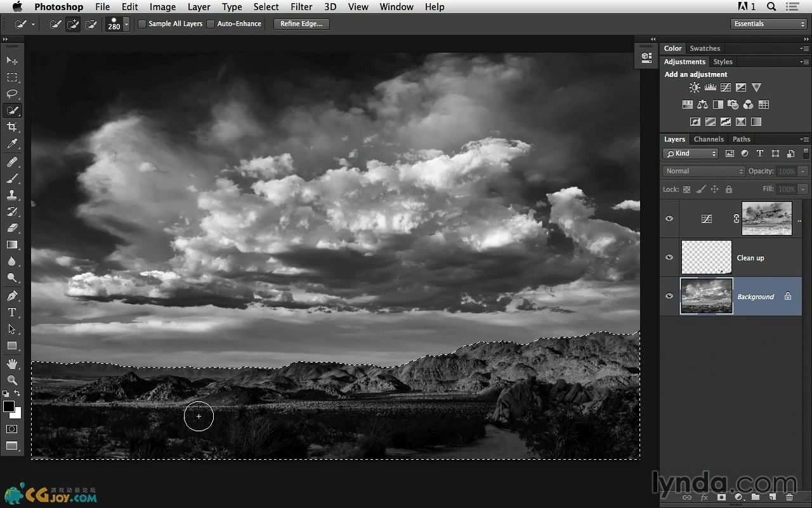Select the Eyedropper tool
The width and height of the screenshot is (812, 508).
(x=12, y=144)
